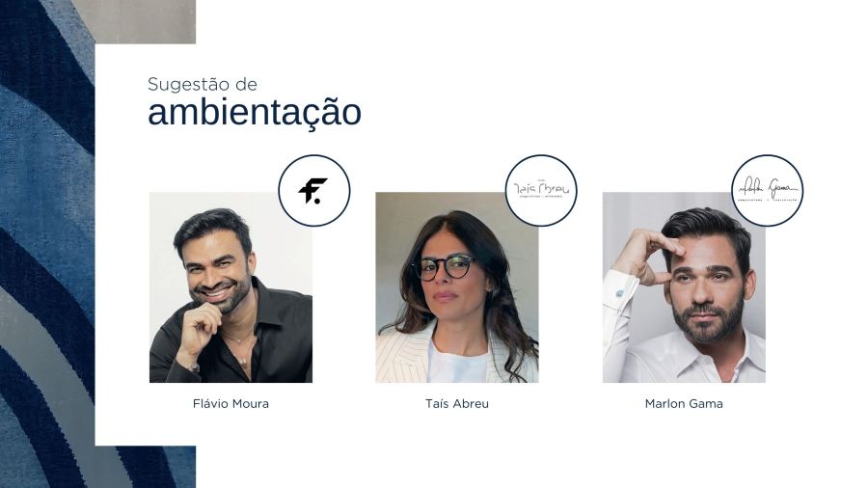Click the raised hand in Marlon's photo
Viewport: 868px width, 488px height.
tap(648, 255)
